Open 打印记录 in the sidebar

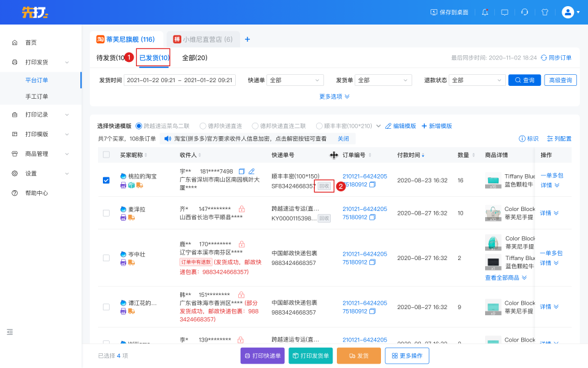point(37,115)
